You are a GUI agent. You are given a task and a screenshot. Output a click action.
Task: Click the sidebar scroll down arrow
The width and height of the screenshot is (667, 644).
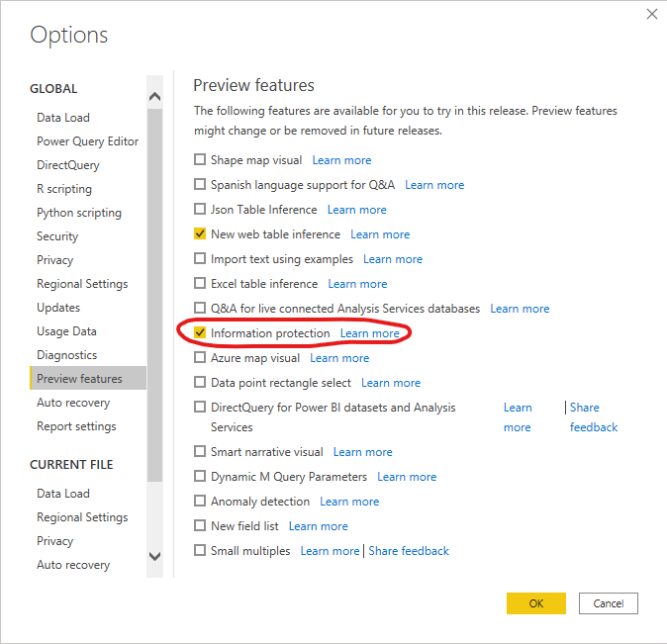pos(154,556)
